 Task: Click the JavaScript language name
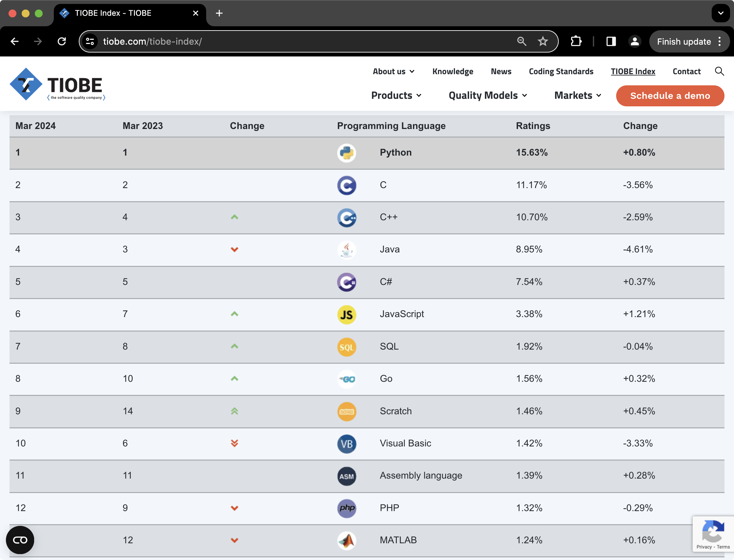(x=402, y=314)
